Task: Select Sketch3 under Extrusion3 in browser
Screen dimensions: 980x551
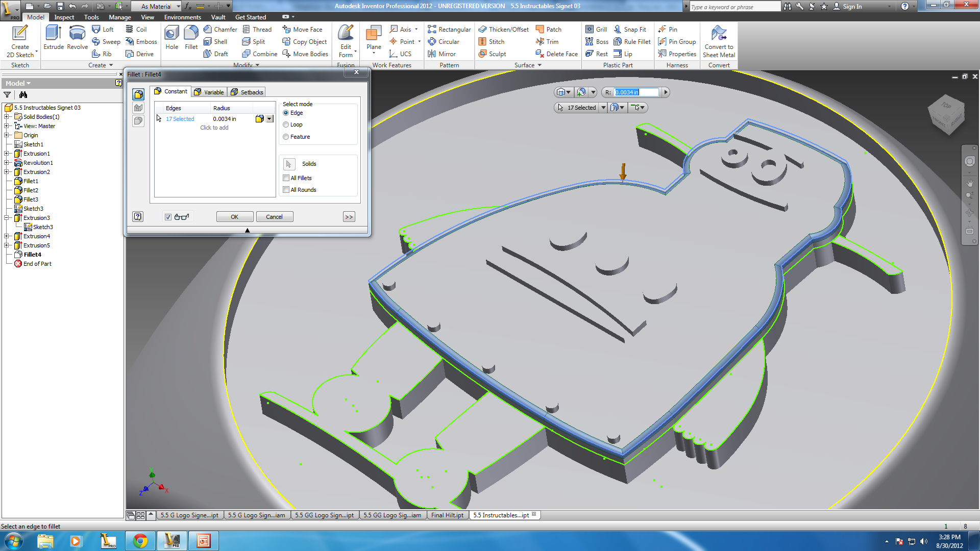Action: (43, 227)
